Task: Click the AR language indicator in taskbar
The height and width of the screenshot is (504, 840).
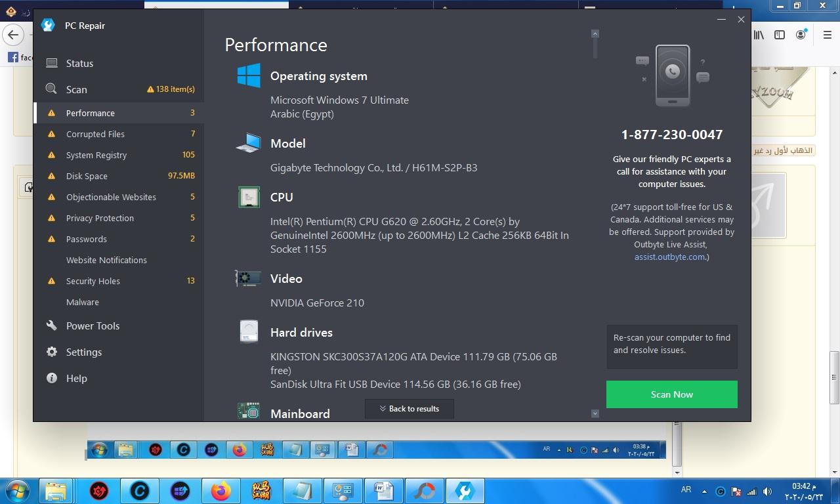Action: [x=686, y=490]
